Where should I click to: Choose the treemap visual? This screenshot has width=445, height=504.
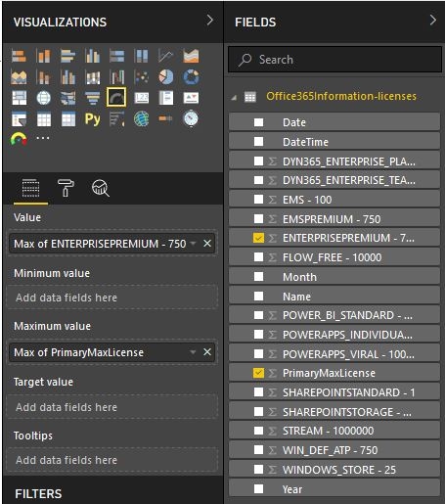click(x=19, y=98)
